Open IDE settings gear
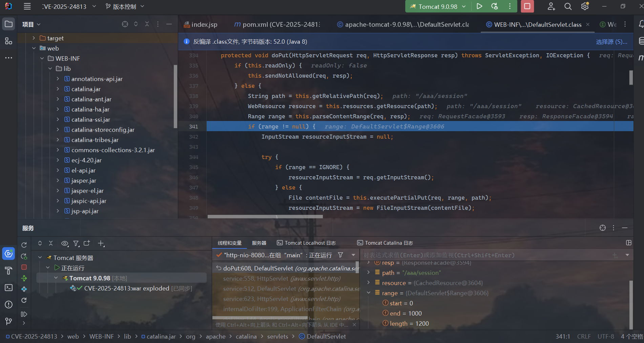Image resolution: width=644 pixels, height=343 pixels. click(585, 6)
